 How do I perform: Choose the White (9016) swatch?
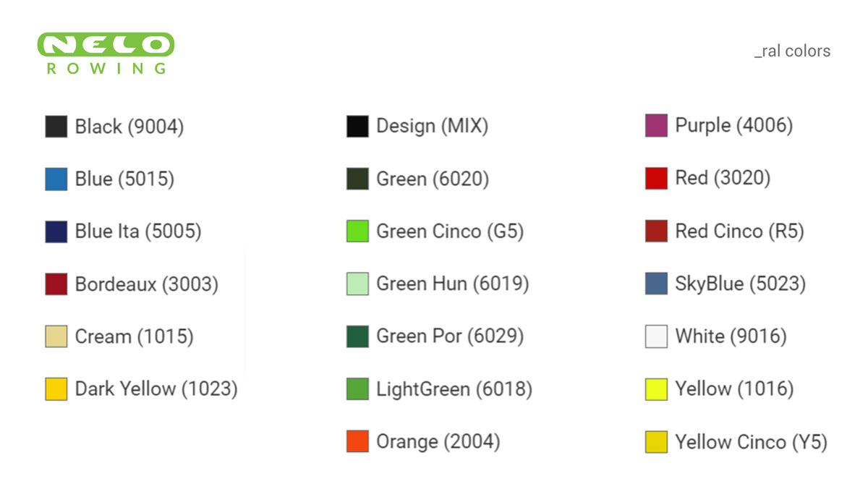click(656, 336)
